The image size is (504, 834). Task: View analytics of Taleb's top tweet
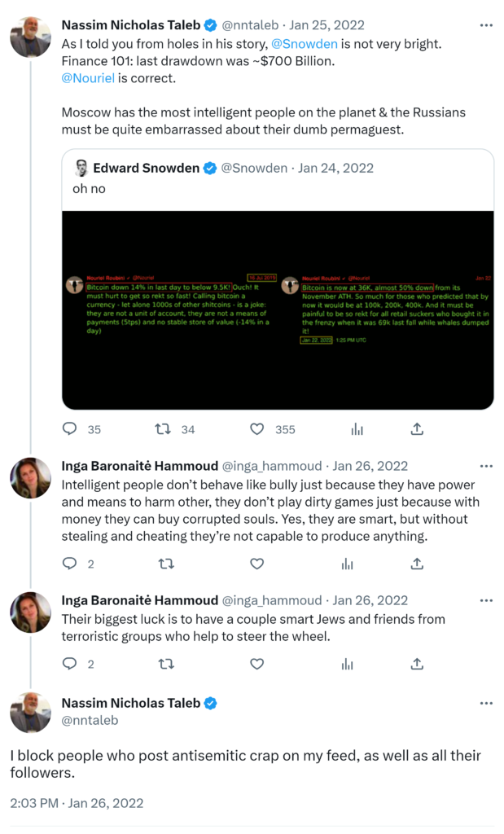coord(357,429)
